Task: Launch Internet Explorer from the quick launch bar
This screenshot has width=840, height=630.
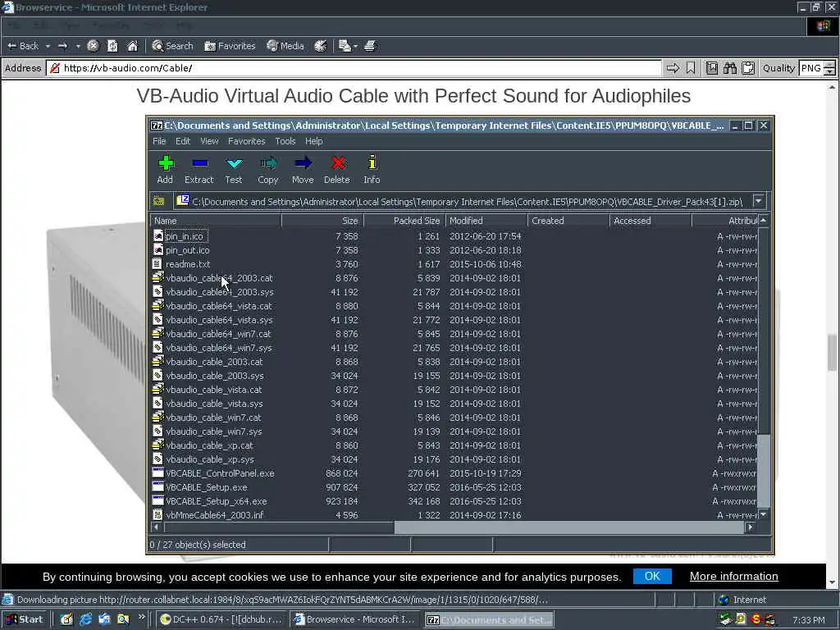Action: pos(85,619)
